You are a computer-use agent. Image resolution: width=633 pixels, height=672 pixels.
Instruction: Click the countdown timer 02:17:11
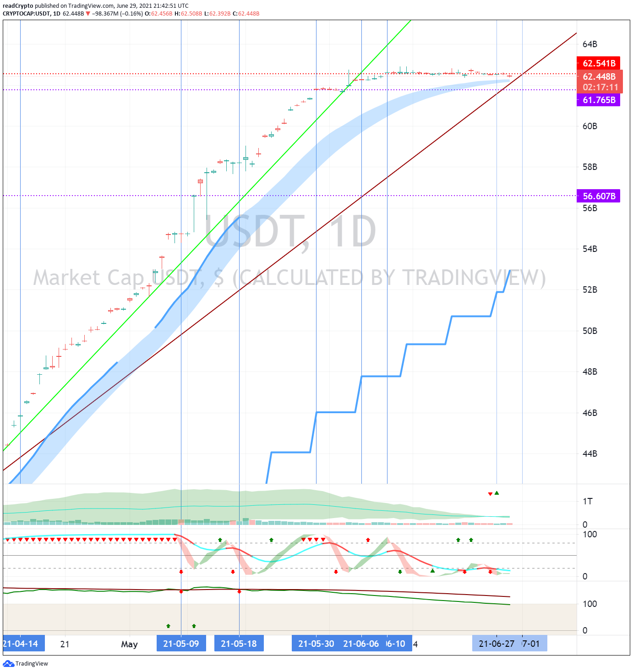600,87
